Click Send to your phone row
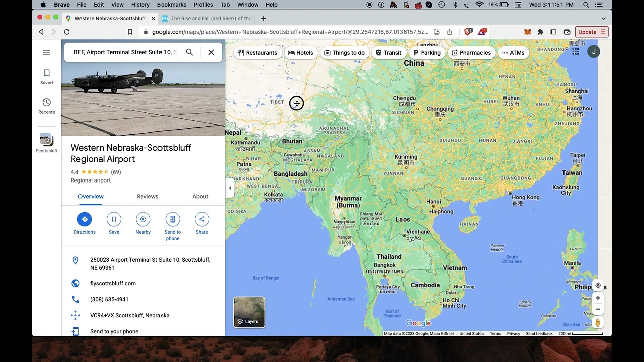This screenshot has height=362, width=644. (143, 331)
